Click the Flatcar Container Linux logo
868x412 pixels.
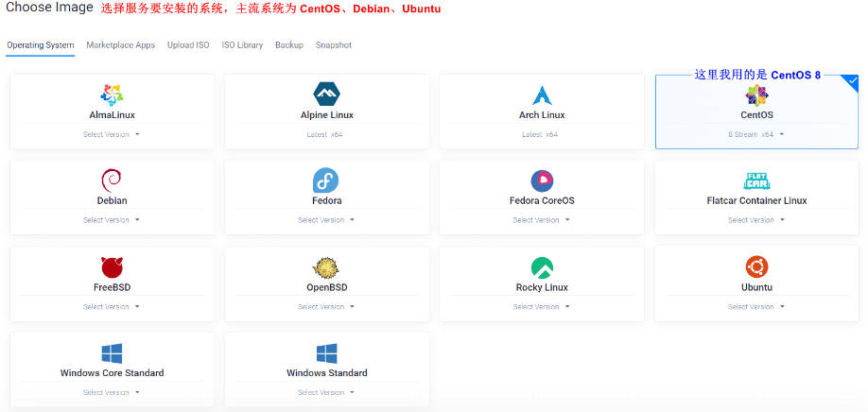tap(756, 180)
